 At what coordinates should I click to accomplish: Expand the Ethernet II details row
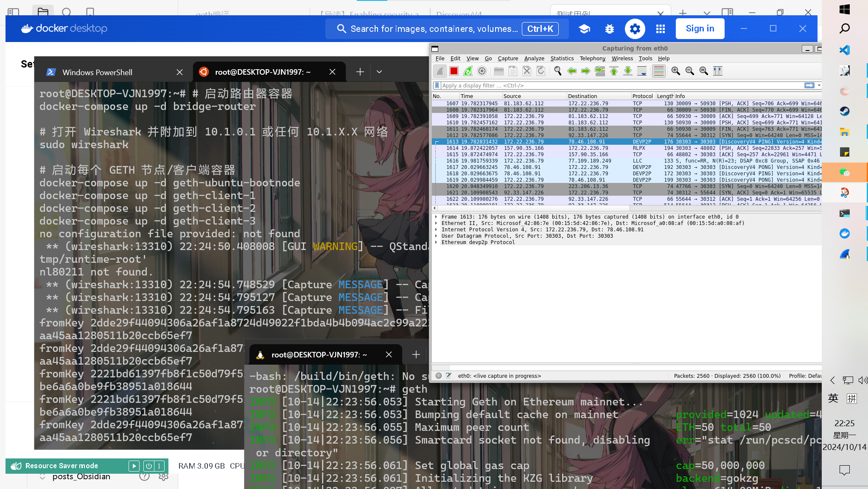(x=436, y=223)
